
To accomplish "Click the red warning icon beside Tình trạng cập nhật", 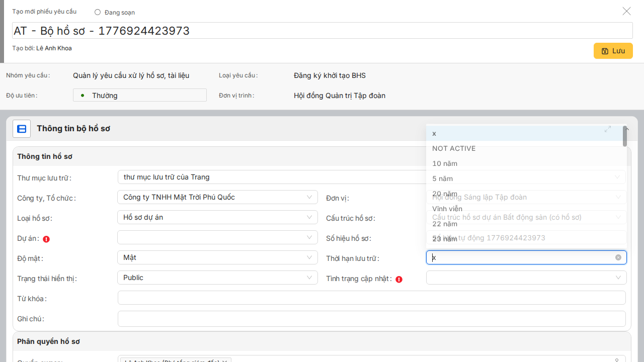I will (399, 279).
